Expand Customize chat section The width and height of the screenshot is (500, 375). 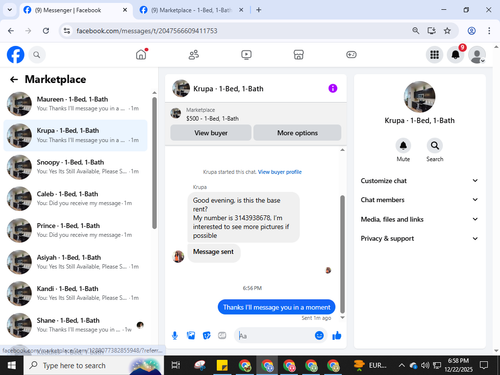419,181
